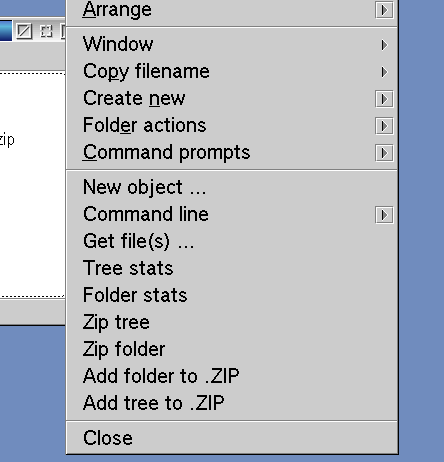This screenshot has height=462, width=444.
Task: Expand the Folder actions arrow button
Action: pos(384,126)
